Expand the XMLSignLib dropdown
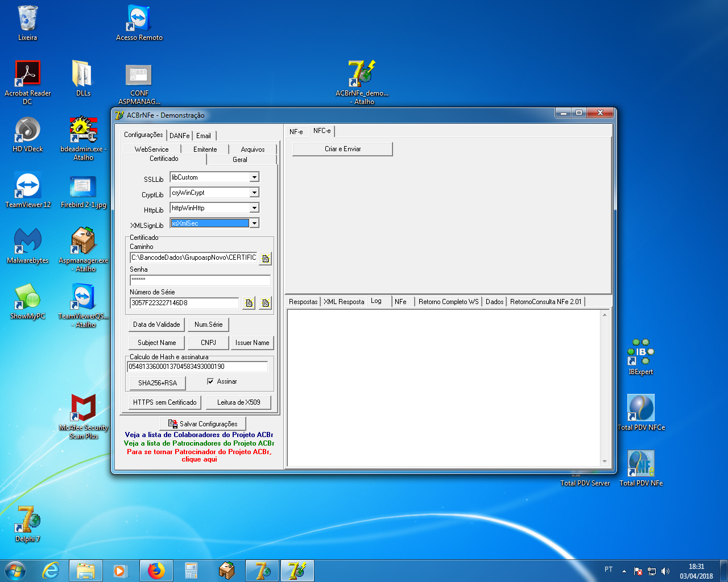The image size is (728, 582). 254,223
